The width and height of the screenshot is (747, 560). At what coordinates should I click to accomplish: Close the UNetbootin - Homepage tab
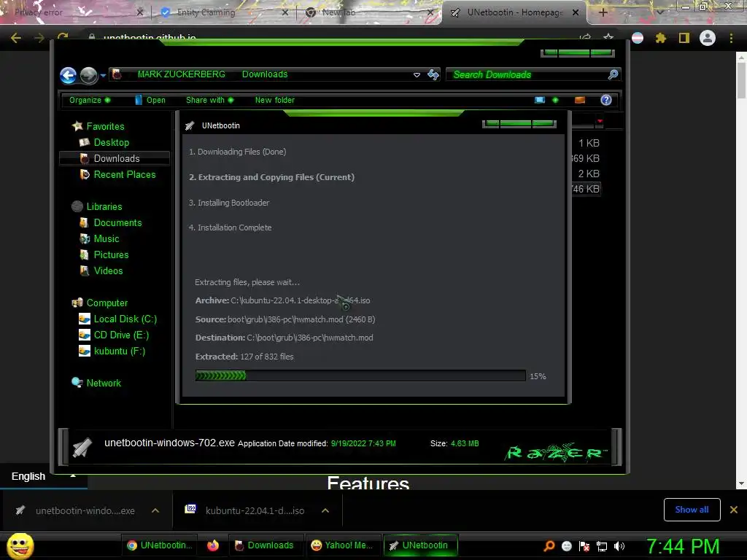(x=576, y=12)
